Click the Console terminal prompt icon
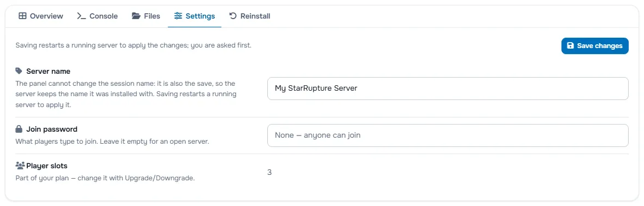 pos(81,16)
